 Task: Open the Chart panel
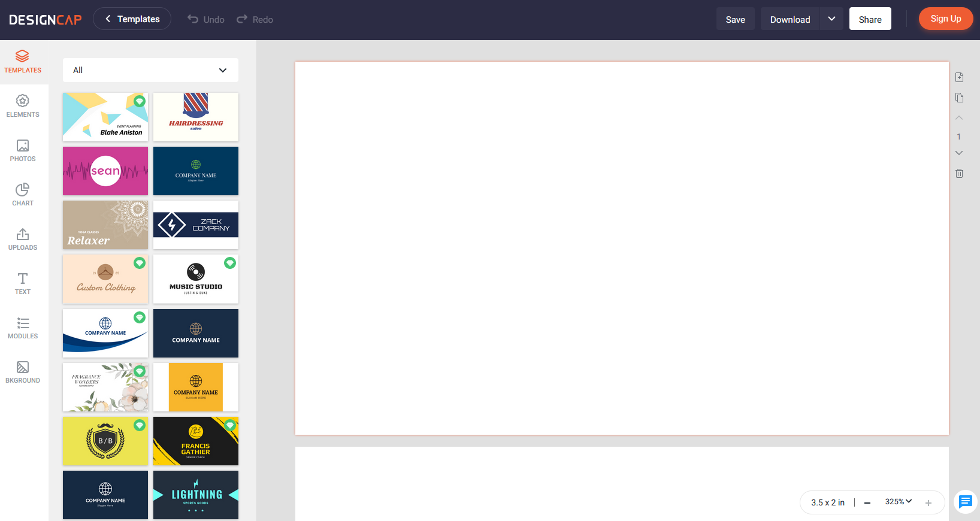(23, 195)
